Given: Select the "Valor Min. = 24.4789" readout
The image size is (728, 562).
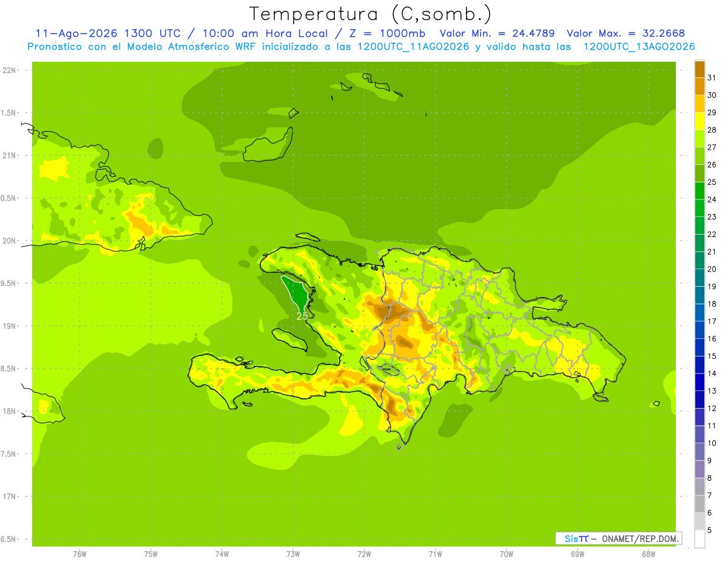Looking at the screenshot, I should pyautogui.click(x=497, y=33).
